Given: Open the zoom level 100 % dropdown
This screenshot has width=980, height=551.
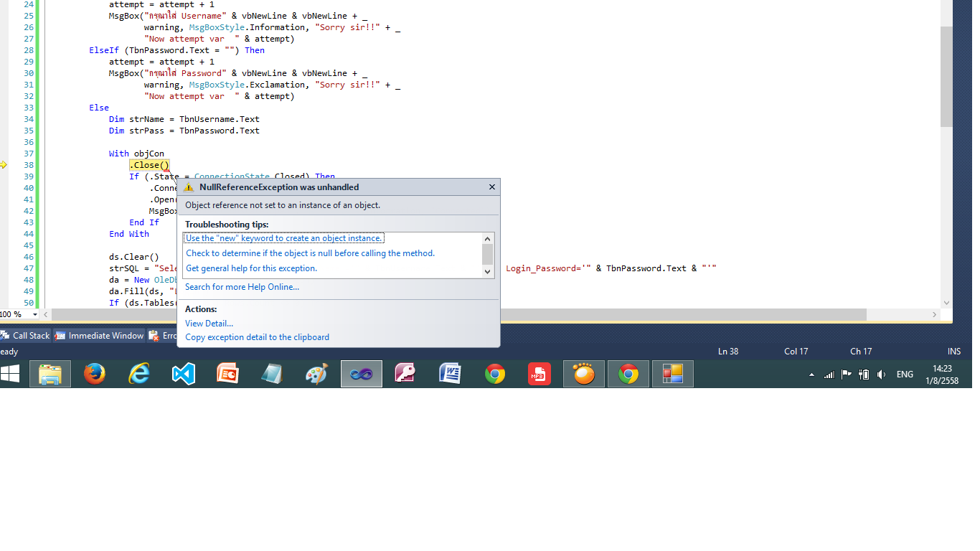Looking at the screenshot, I should pos(35,314).
